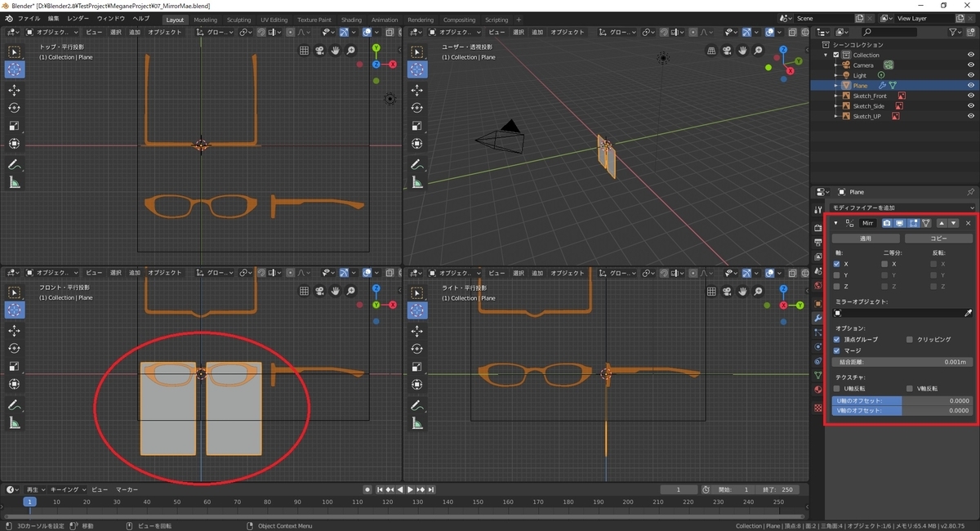Enable the V軸反転 checkbox
This screenshot has width=980, height=531.
click(910, 389)
